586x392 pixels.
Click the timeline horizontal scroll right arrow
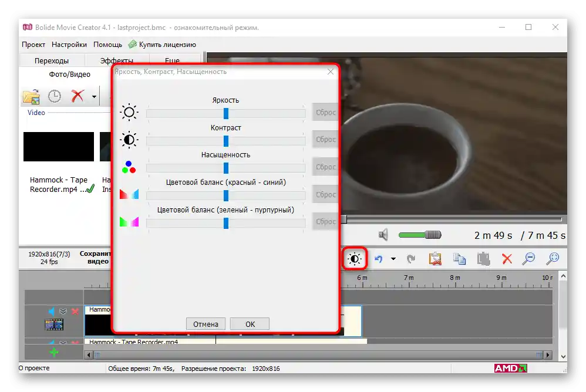point(548,354)
